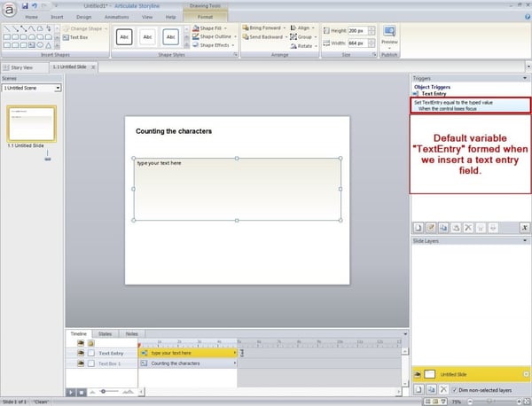Screen dimensions: 532x406
Task: Select the triangle shape in Insert Shapes gallery
Action: [x=48, y=45]
